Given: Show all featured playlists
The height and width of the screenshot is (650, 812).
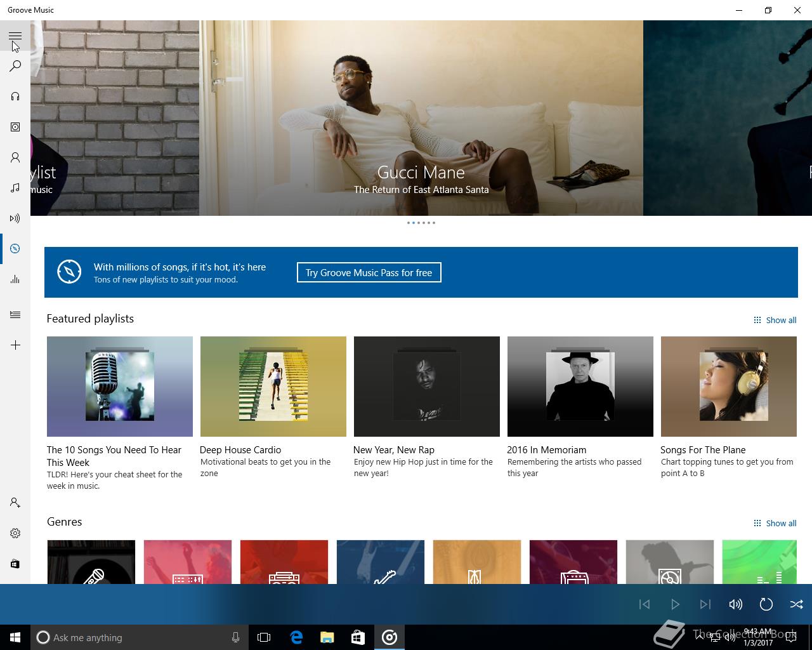Looking at the screenshot, I should click(775, 320).
